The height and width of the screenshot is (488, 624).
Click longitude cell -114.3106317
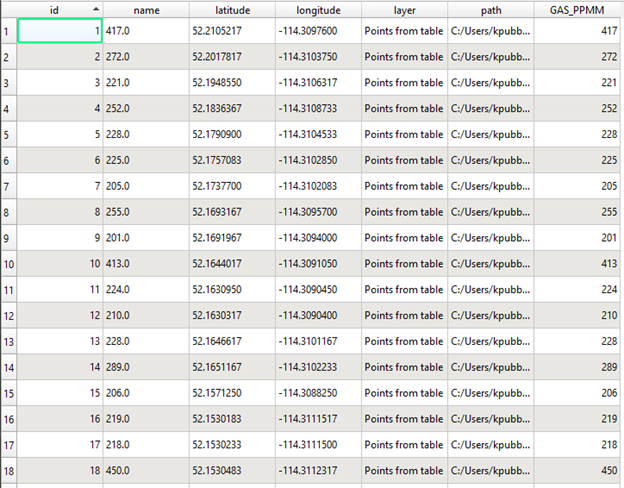coord(318,82)
